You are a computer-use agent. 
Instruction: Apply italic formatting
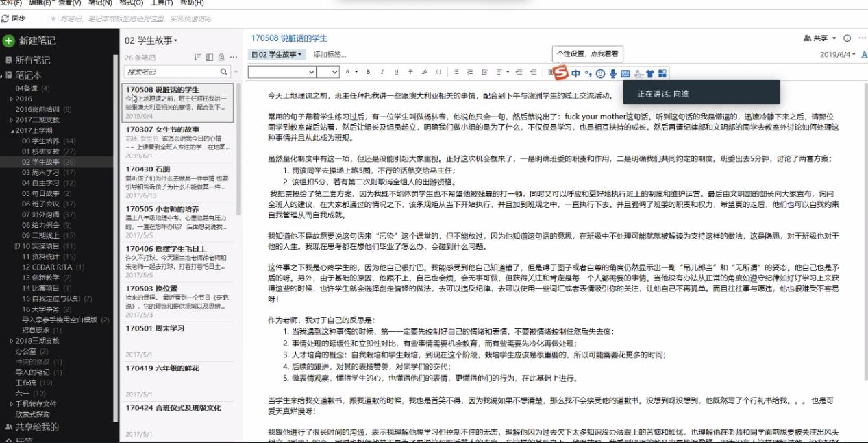[x=382, y=71]
